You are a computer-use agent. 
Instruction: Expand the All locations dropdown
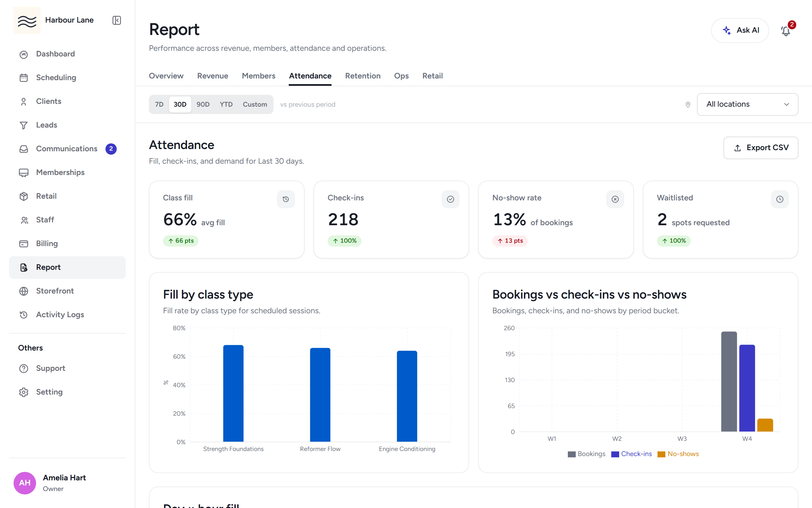click(x=747, y=104)
